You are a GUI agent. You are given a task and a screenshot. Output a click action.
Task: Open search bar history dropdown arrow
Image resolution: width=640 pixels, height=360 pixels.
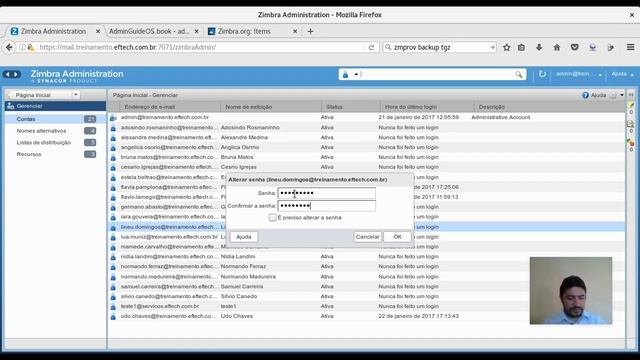tap(492, 47)
